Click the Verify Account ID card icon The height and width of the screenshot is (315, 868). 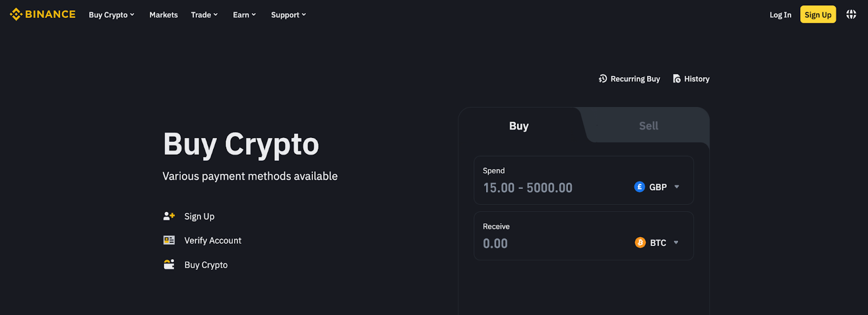(x=169, y=240)
